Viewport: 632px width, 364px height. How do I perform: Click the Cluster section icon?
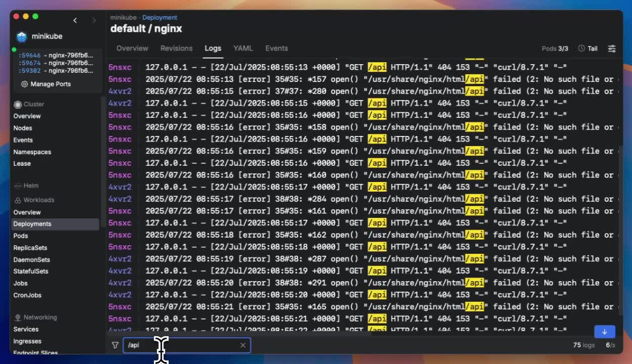coord(18,104)
